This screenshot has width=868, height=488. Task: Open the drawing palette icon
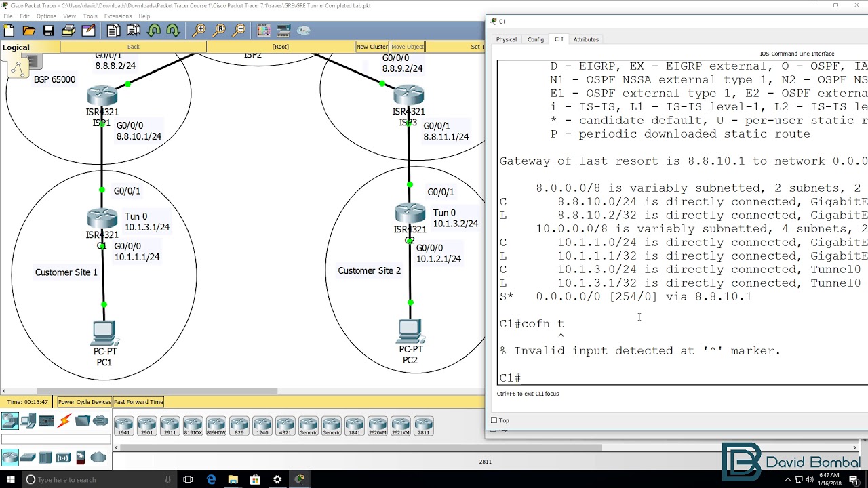pos(264,30)
